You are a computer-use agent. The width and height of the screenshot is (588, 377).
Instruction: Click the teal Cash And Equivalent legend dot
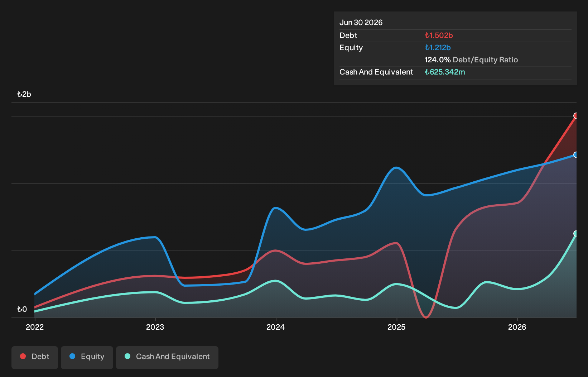tap(127, 356)
